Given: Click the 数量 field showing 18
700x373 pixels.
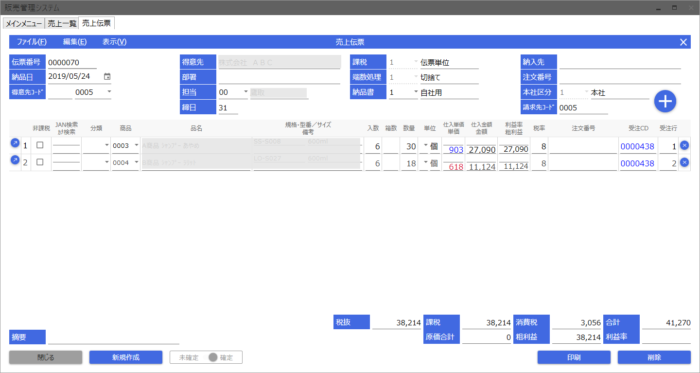Looking at the screenshot, I should (409, 163).
